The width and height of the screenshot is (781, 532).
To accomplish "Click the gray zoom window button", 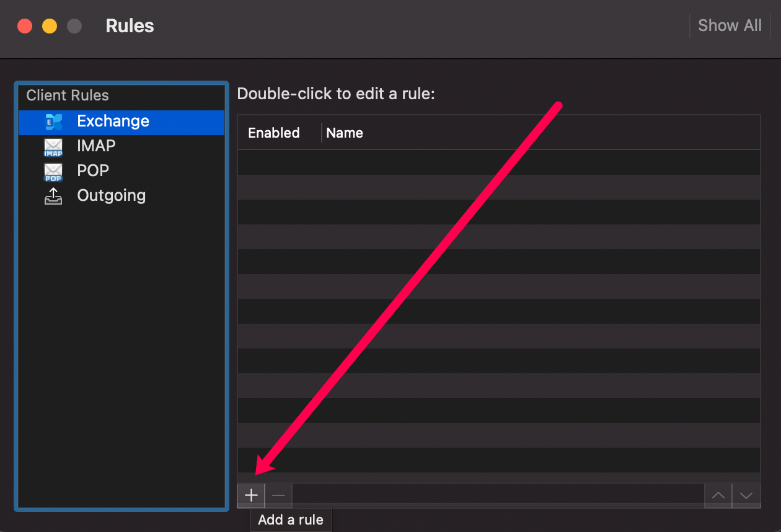I will pos(74,26).
